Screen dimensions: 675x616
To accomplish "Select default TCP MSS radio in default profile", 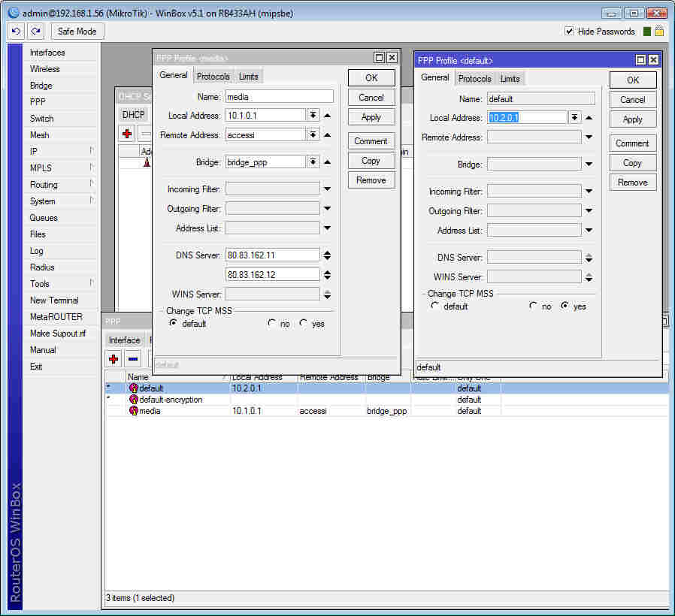I will [x=434, y=306].
